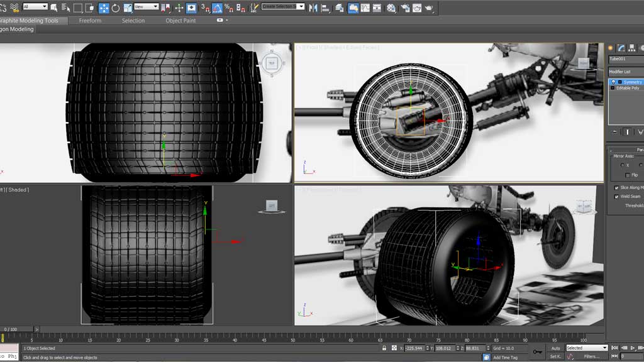Click the Select and Manipulate icon
The width and height of the screenshot is (644, 362).
[179, 8]
